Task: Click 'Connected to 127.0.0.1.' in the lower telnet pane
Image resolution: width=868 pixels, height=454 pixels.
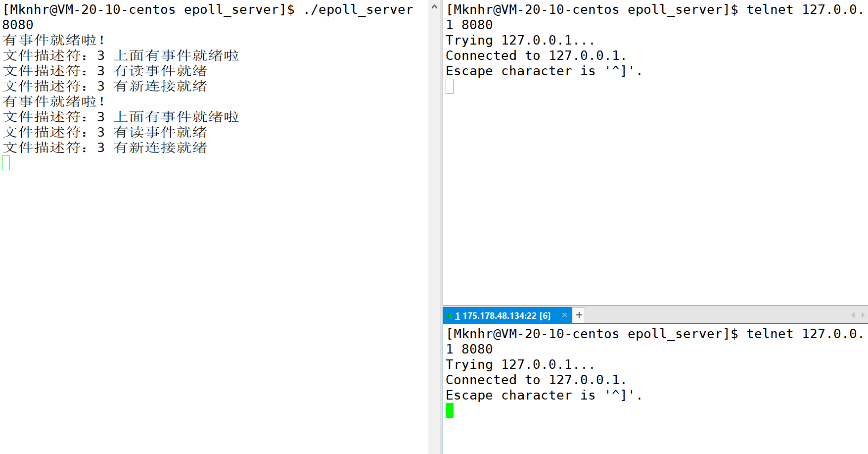Action: click(x=536, y=380)
